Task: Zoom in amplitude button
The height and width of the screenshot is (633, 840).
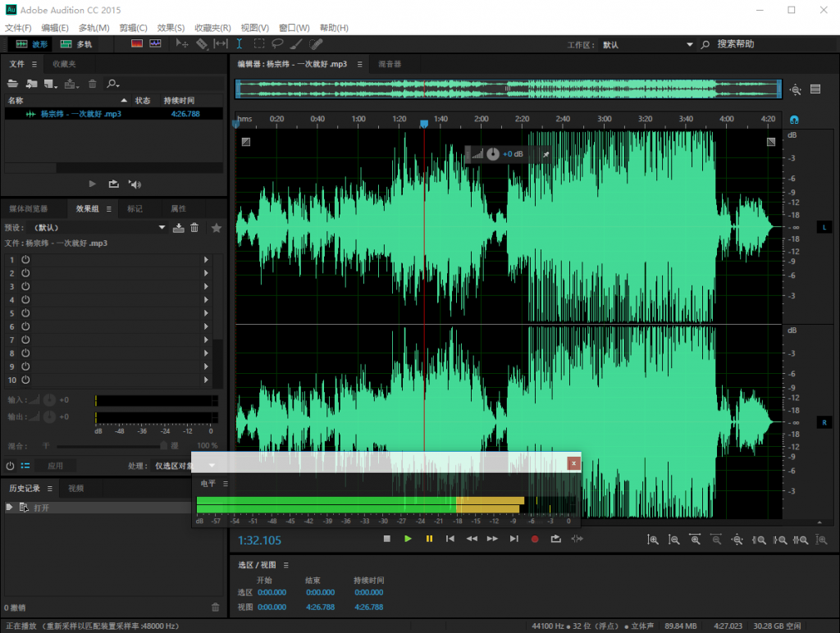Action: (653, 540)
